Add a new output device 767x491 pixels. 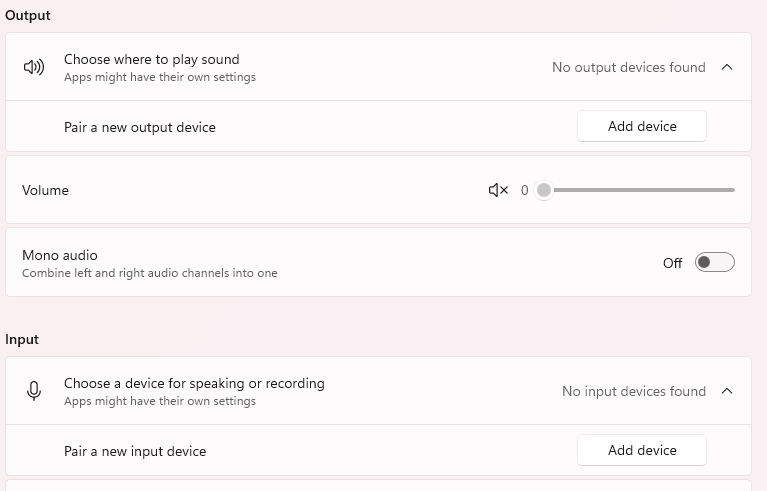point(642,126)
